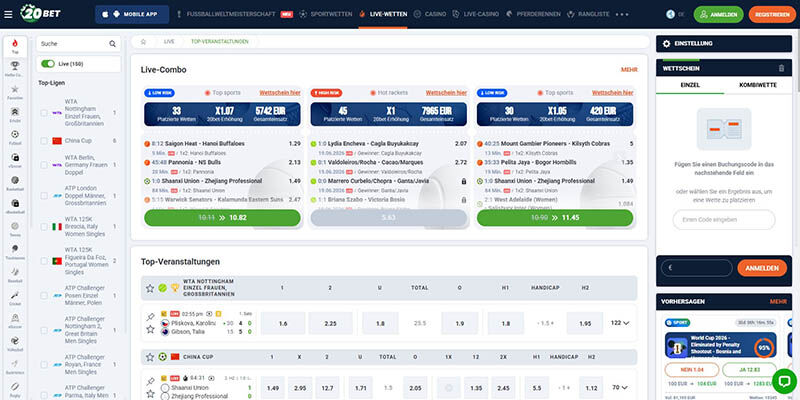The width and height of the screenshot is (800, 400).
Task: Select the Badminton sidebar icon
Action: 15,366
